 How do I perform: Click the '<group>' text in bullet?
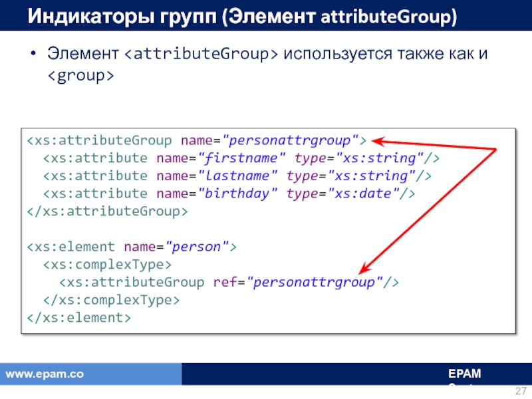coord(80,75)
